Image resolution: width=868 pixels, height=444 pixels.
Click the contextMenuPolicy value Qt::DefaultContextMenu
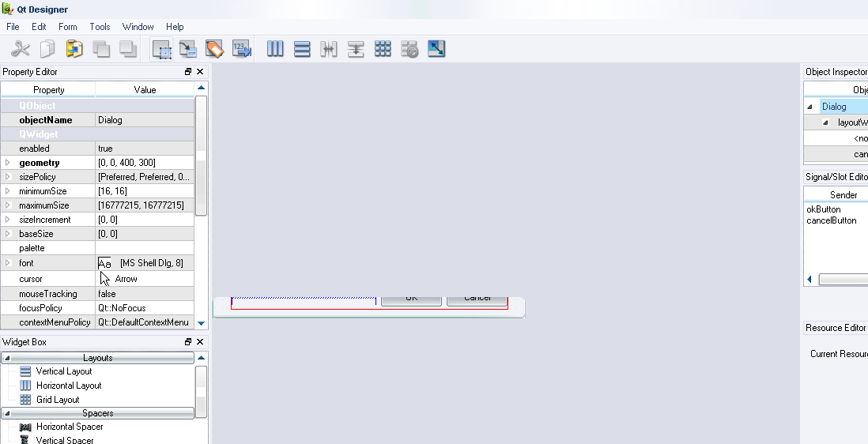(x=143, y=322)
